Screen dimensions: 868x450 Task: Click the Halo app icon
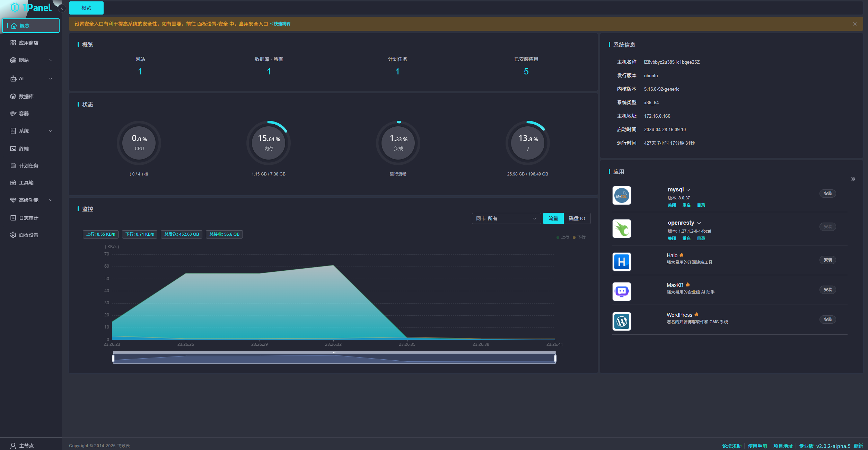coord(622,262)
